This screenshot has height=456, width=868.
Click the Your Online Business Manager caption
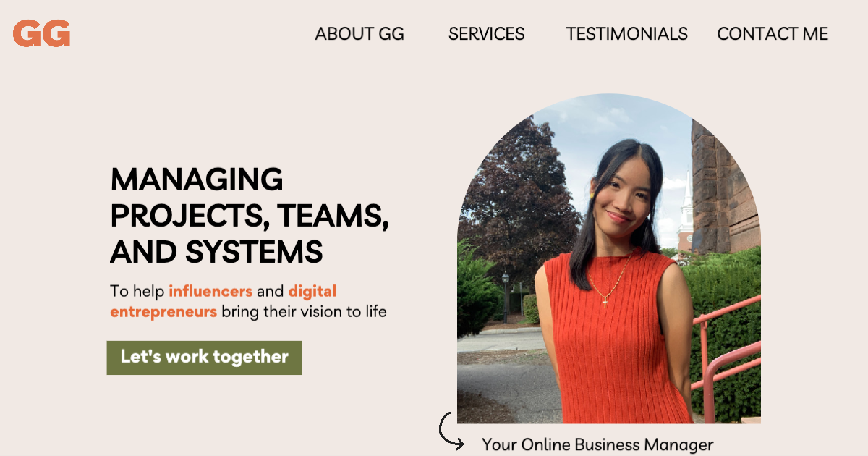click(597, 444)
